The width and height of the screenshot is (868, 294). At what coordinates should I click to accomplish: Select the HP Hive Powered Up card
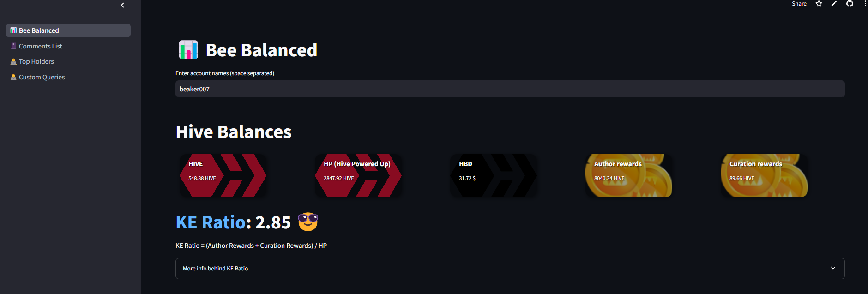click(x=358, y=175)
